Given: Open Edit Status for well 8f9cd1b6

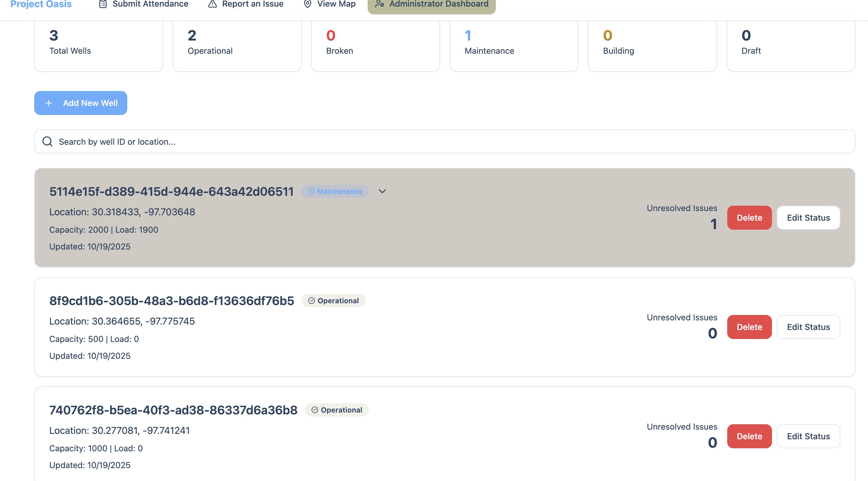Looking at the screenshot, I should (808, 327).
